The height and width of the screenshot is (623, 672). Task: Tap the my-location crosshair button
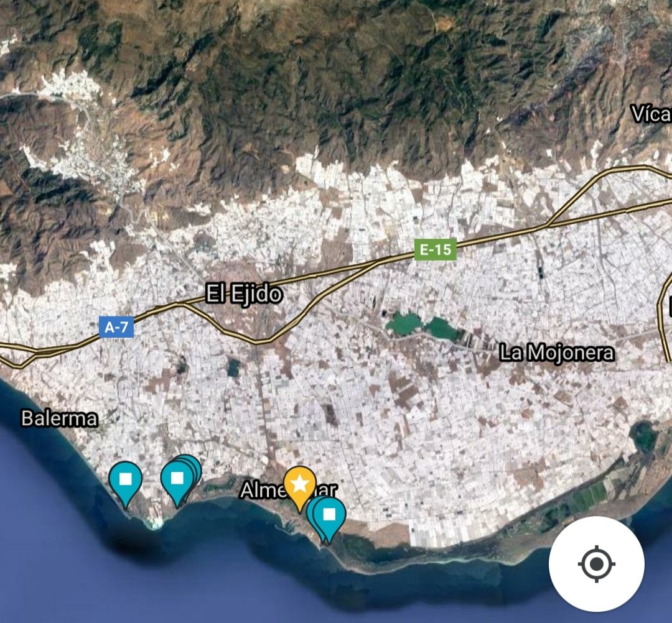pyautogui.click(x=597, y=564)
